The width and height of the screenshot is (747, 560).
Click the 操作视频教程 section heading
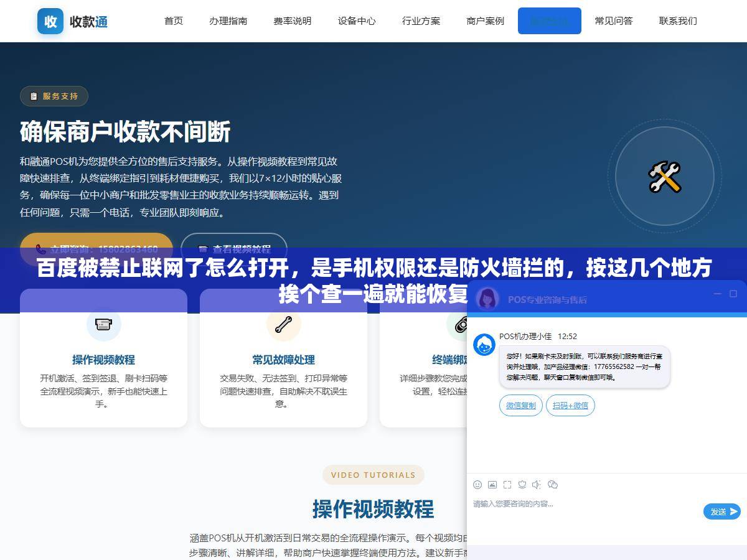point(373,509)
